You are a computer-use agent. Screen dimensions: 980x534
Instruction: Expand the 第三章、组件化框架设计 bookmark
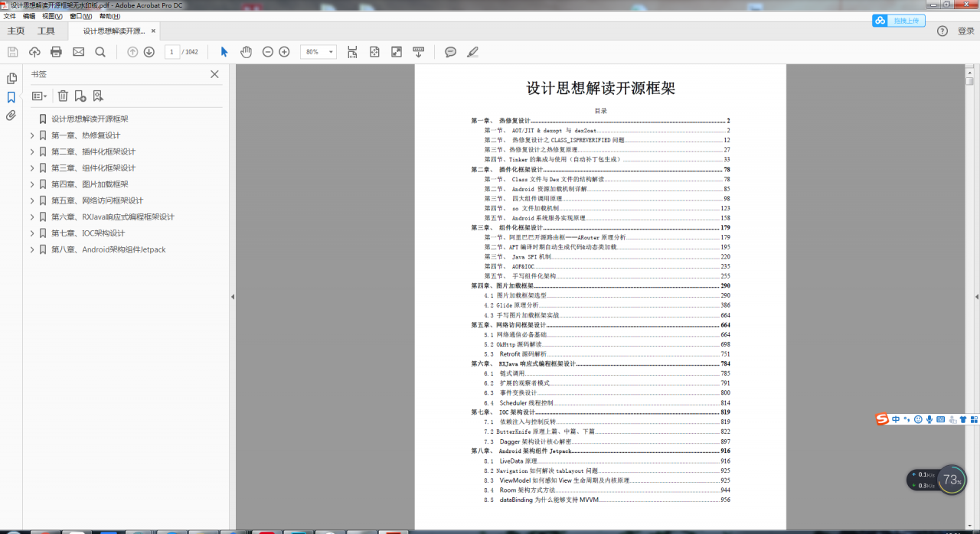32,168
